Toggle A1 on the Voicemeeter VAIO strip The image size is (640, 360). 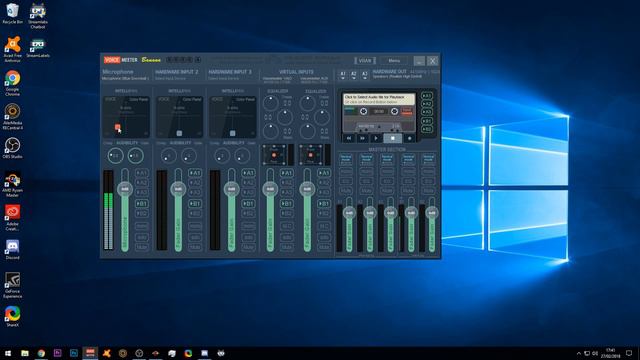click(287, 173)
